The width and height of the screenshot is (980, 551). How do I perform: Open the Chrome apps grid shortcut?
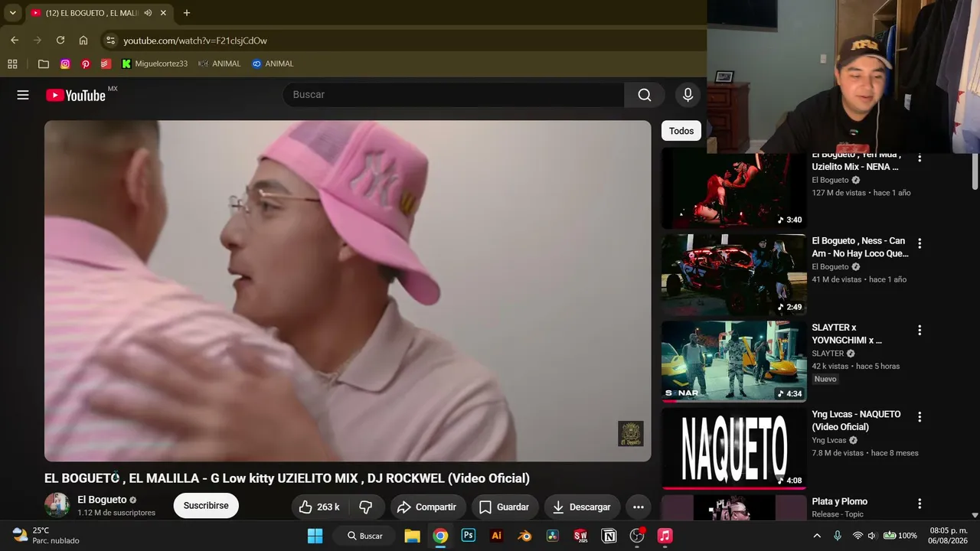(12, 64)
